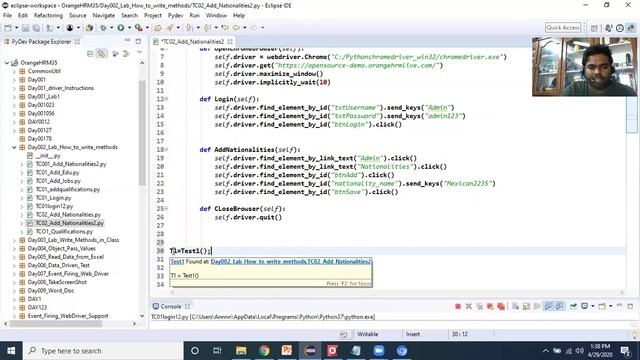640x360 pixels.
Task: Select TC01_Add_Jobs.py in explorer
Action: click(58, 181)
